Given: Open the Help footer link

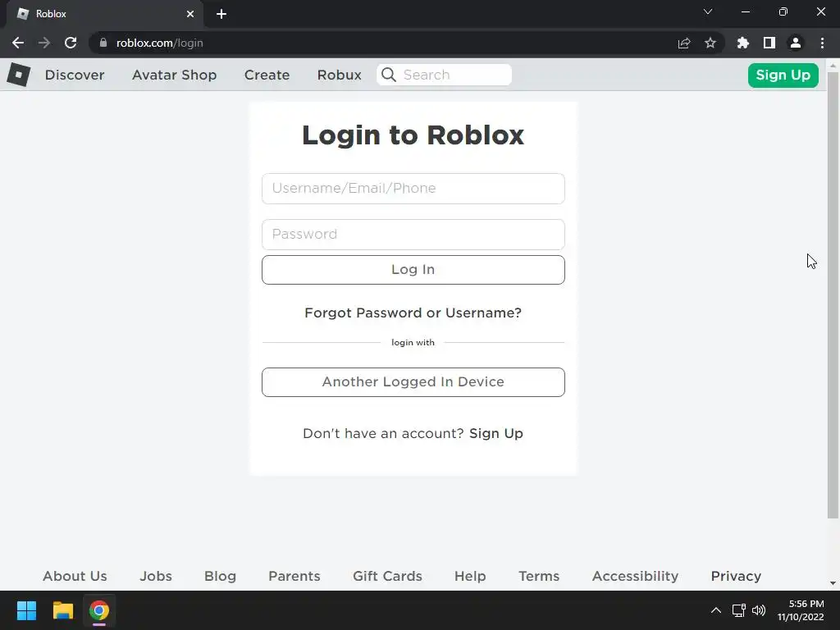Looking at the screenshot, I should click(470, 576).
